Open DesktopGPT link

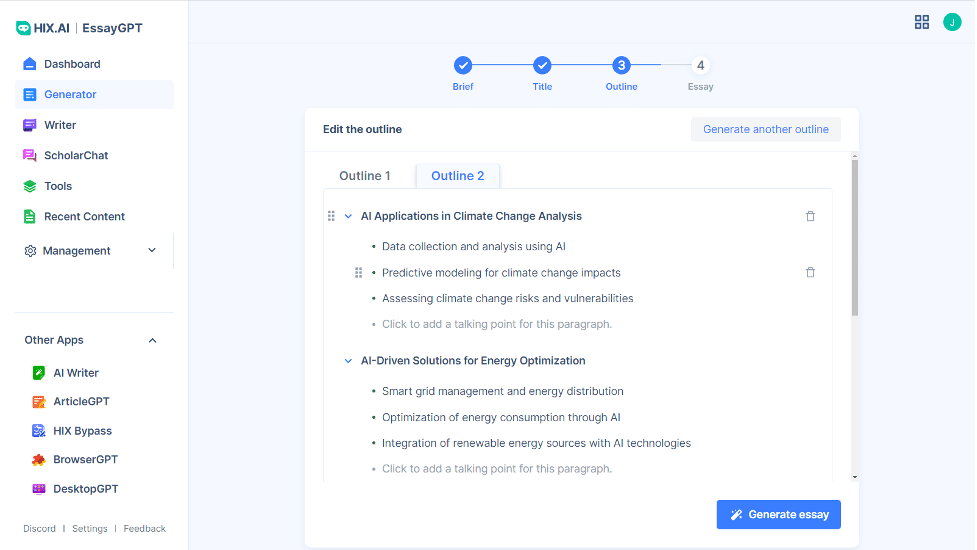(85, 489)
